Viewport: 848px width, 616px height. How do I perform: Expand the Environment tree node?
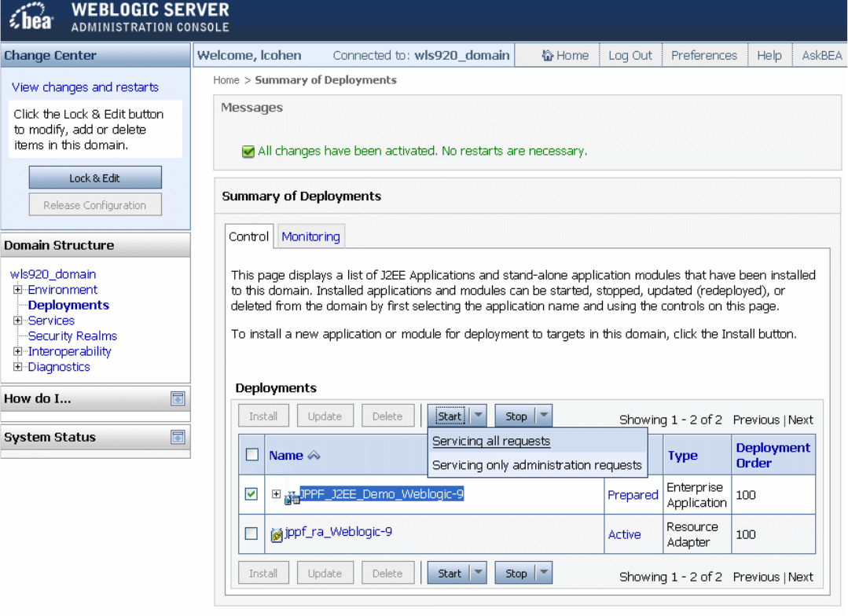tap(18, 289)
